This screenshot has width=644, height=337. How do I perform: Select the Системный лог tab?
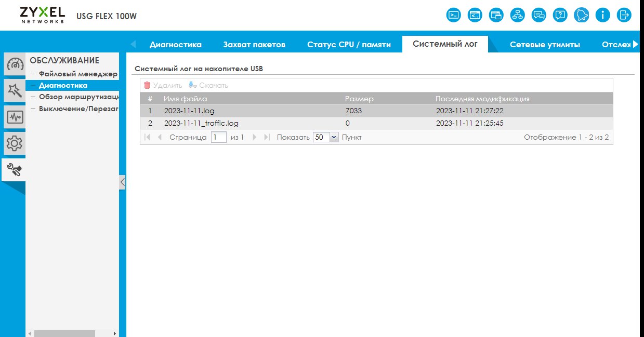click(445, 44)
